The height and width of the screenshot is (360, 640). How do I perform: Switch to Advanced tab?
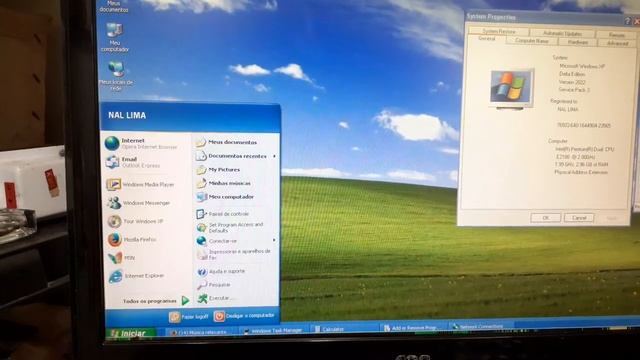coord(617,43)
